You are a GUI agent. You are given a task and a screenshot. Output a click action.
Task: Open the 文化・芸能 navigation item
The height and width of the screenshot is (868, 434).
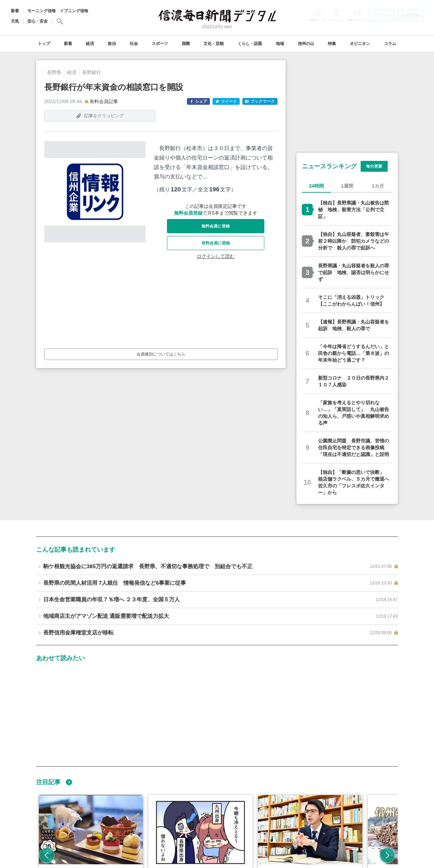tap(214, 44)
